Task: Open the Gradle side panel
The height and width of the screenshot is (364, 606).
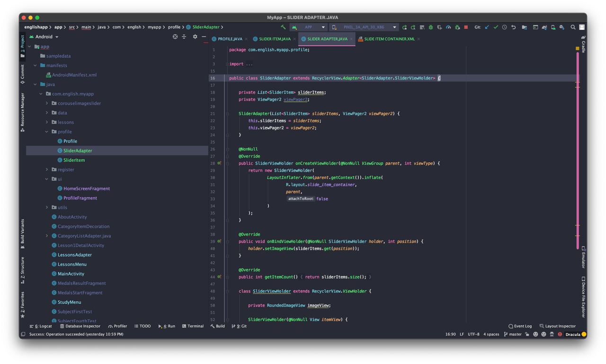Action: [x=583, y=44]
